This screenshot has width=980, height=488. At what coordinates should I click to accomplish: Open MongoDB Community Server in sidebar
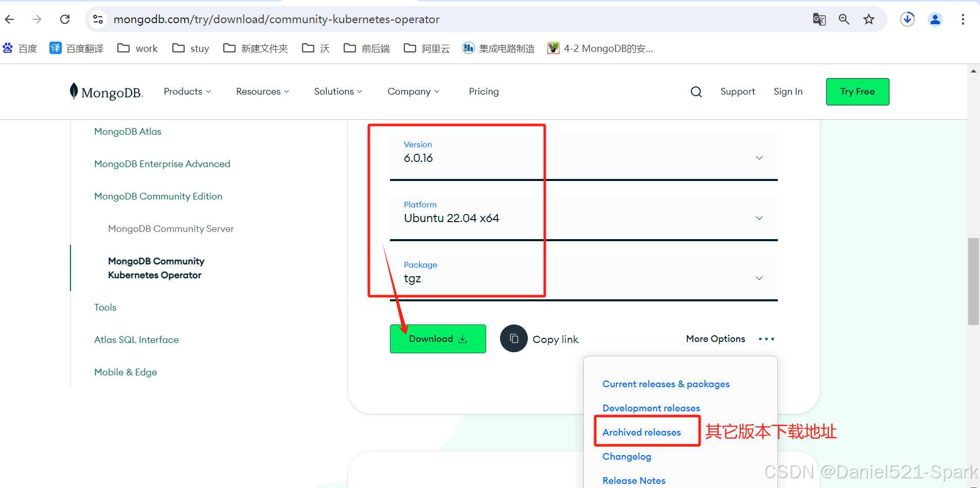(171, 229)
